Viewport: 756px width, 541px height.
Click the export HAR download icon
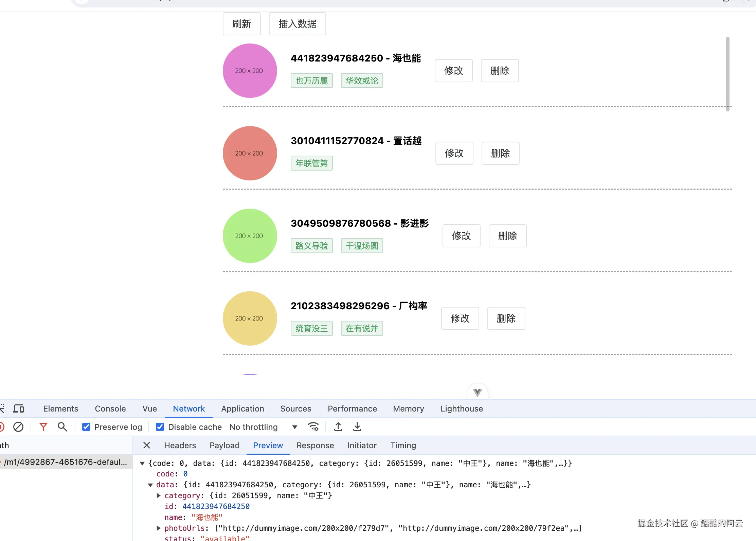point(357,427)
